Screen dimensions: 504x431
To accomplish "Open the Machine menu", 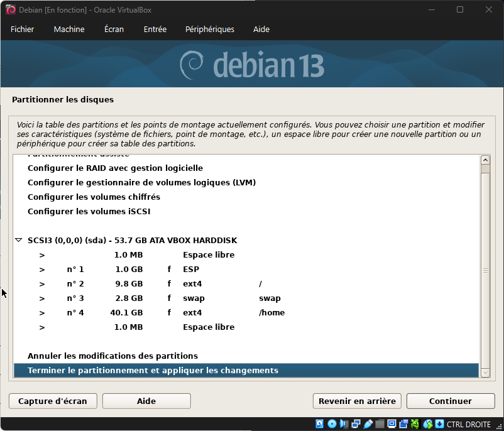I will [x=69, y=30].
